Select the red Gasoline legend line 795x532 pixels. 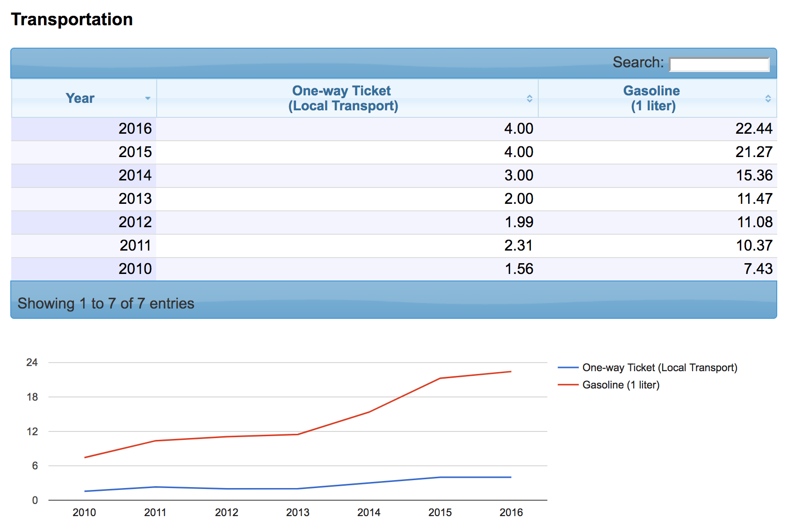[x=568, y=385]
